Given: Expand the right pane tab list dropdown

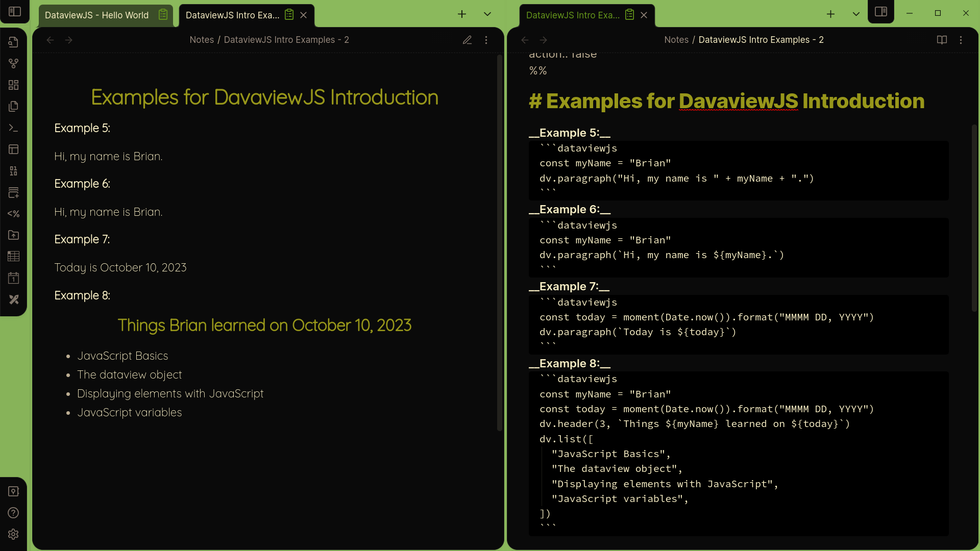Looking at the screenshot, I should (856, 14).
